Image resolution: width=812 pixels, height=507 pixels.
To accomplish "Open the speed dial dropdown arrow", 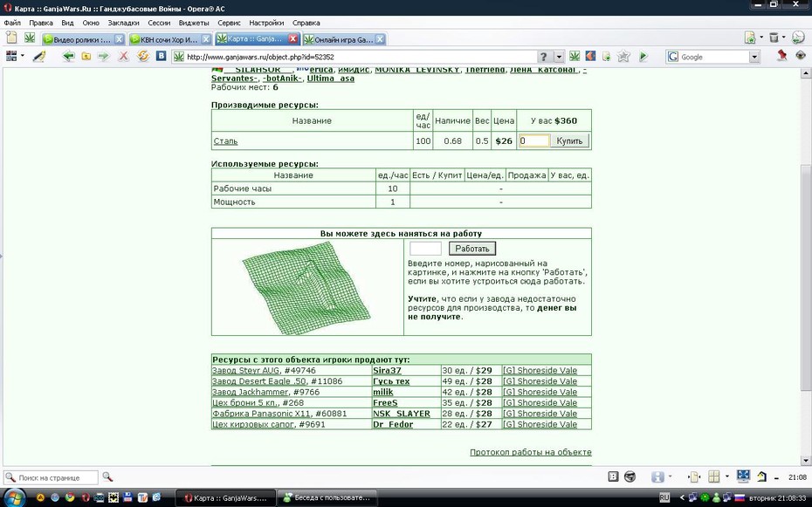I will point(23,56).
